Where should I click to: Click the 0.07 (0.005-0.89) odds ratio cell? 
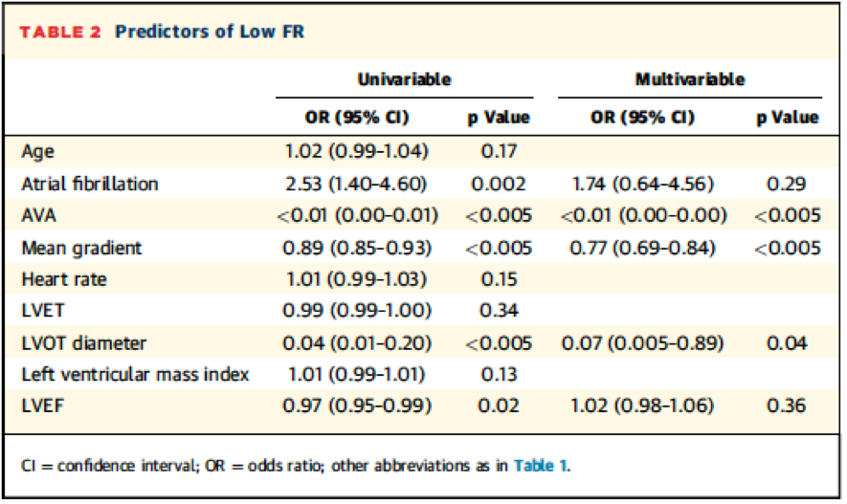point(642,342)
